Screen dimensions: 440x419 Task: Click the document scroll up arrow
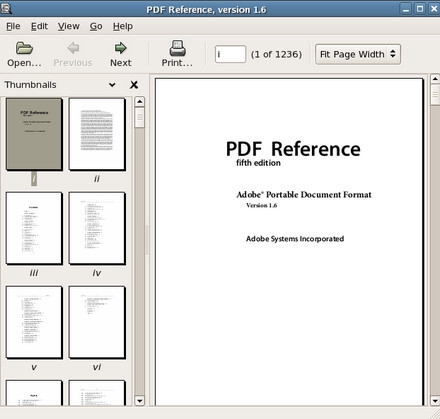(435, 79)
